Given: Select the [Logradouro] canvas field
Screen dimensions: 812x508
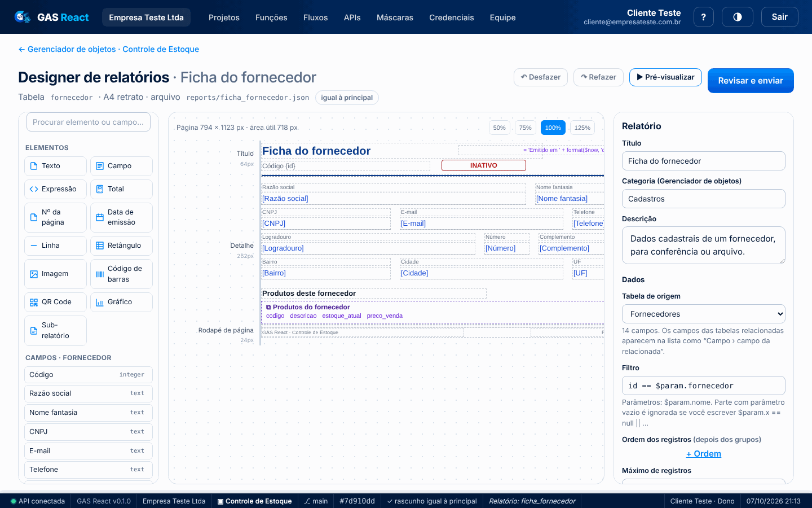Looking at the screenshot, I should [368, 248].
